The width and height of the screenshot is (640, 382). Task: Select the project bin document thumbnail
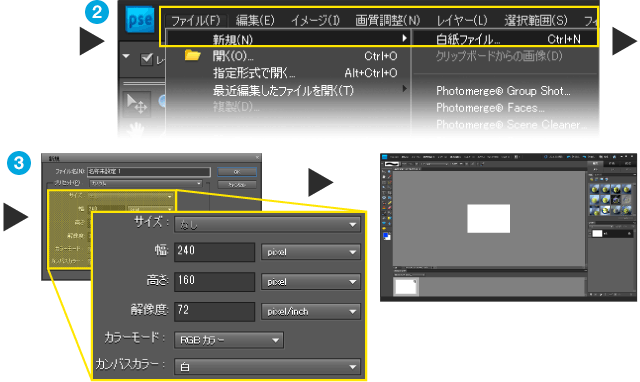[406, 286]
